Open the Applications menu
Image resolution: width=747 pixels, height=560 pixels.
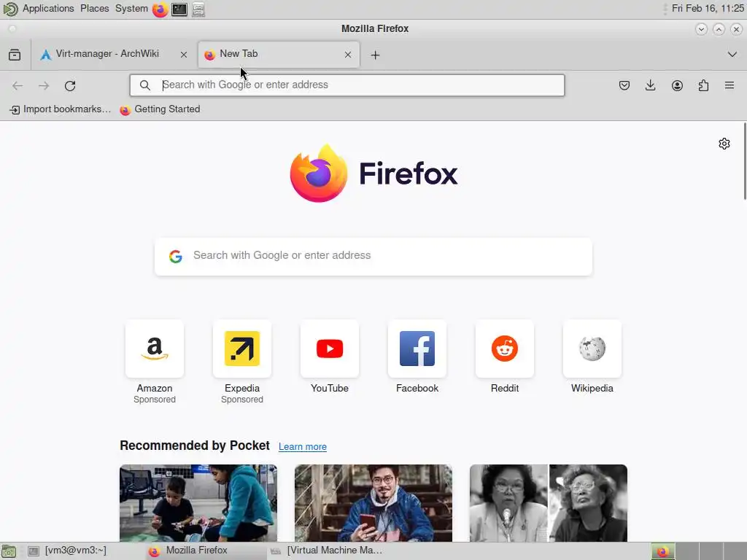pyautogui.click(x=48, y=9)
